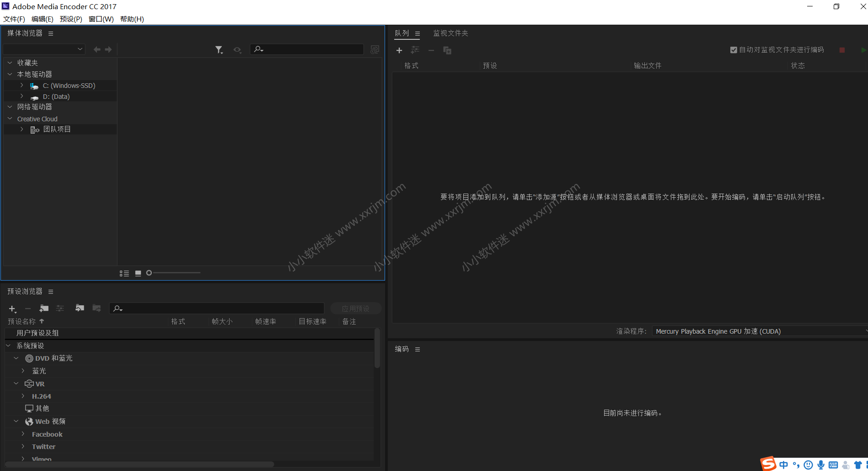The height and width of the screenshot is (471, 868).
Task: Create new preset with plus icon
Action: pos(13,309)
